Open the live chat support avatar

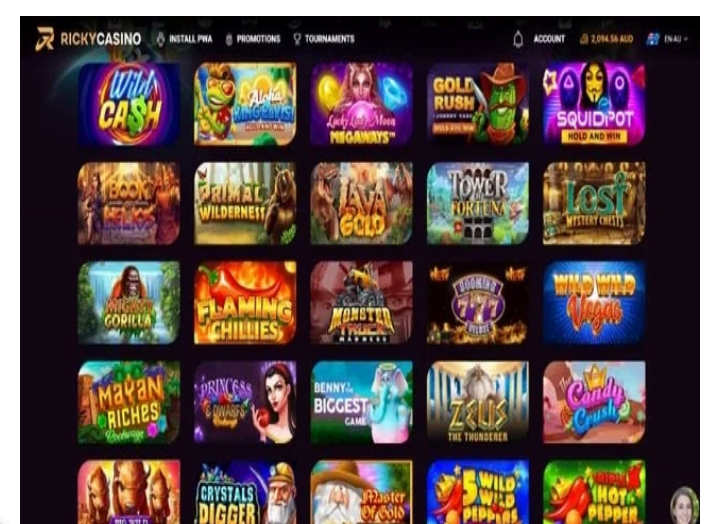(x=684, y=505)
